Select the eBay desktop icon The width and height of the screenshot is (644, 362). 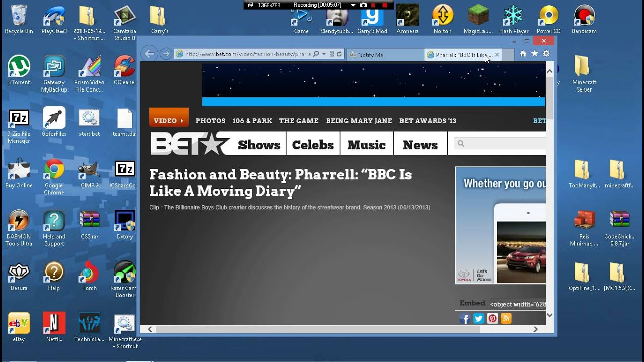19,327
